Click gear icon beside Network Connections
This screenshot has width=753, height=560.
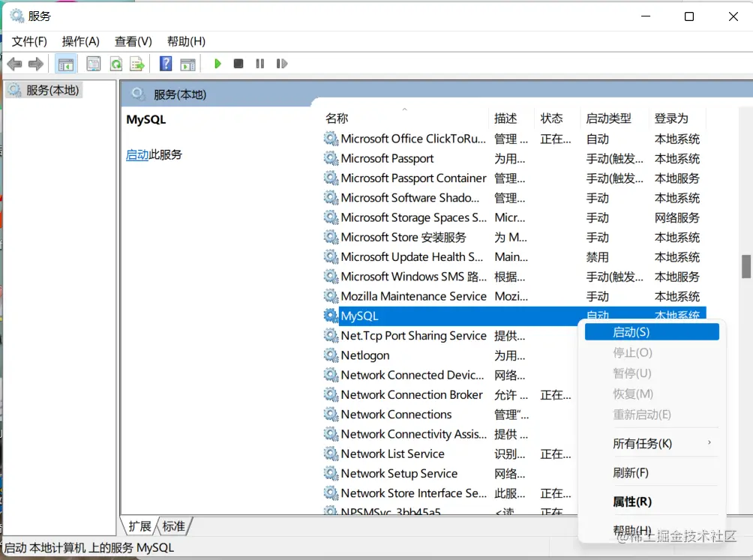tap(331, 414)
